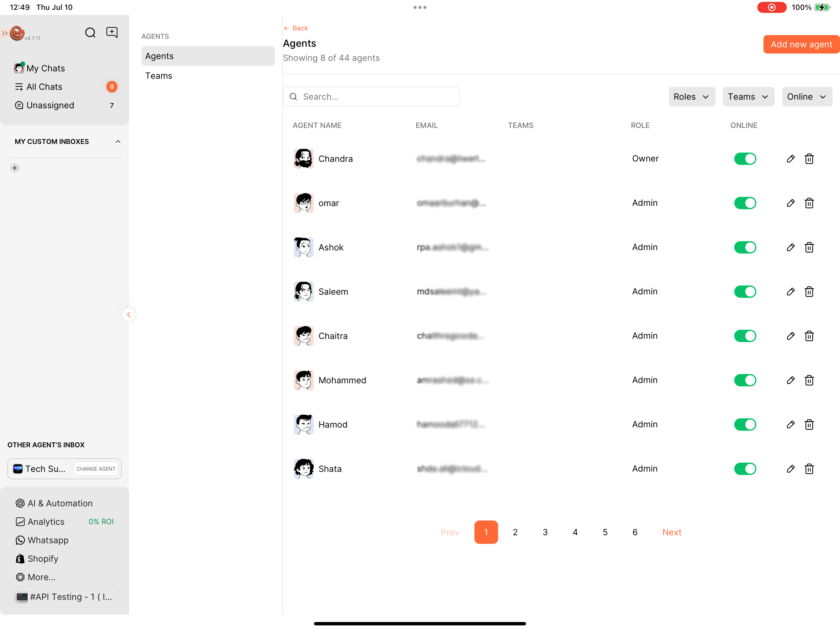
Task: Select Agents in the settings menu
Action: (208, 56)
